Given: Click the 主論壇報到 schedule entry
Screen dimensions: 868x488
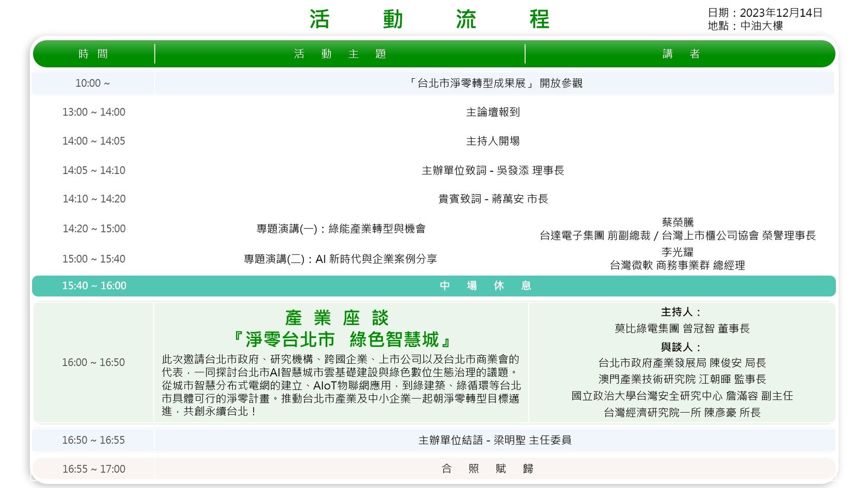Looking at the screenshot, I should coord(493,112).
